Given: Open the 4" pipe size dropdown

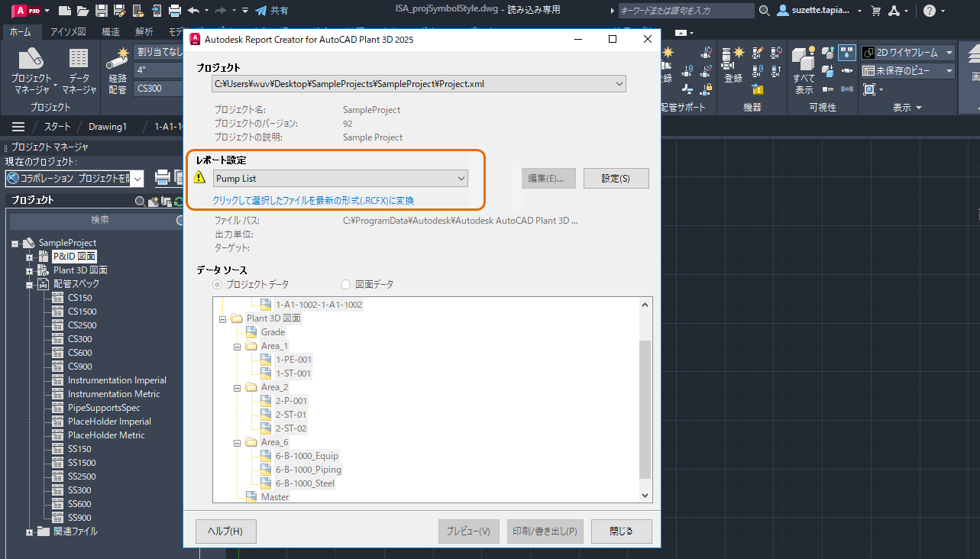Looking at the screenshot, I should pyautogui.click(x=159, y=70).
